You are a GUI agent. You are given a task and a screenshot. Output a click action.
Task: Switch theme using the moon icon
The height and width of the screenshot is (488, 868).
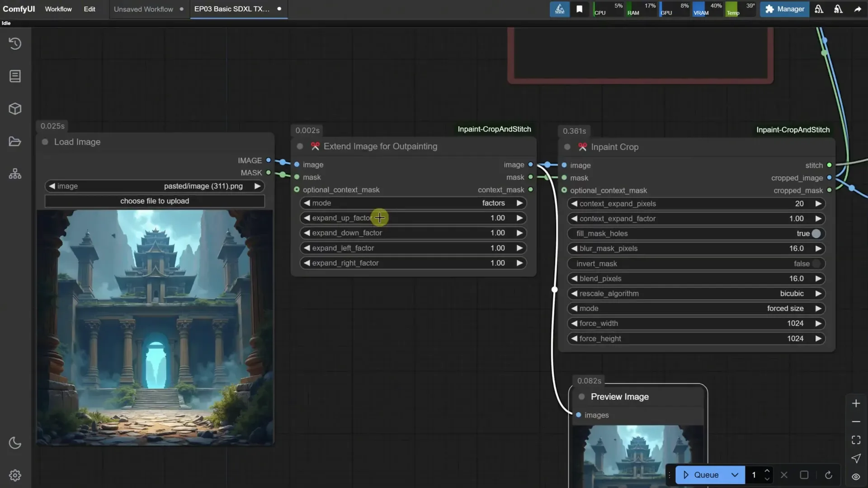15,443
